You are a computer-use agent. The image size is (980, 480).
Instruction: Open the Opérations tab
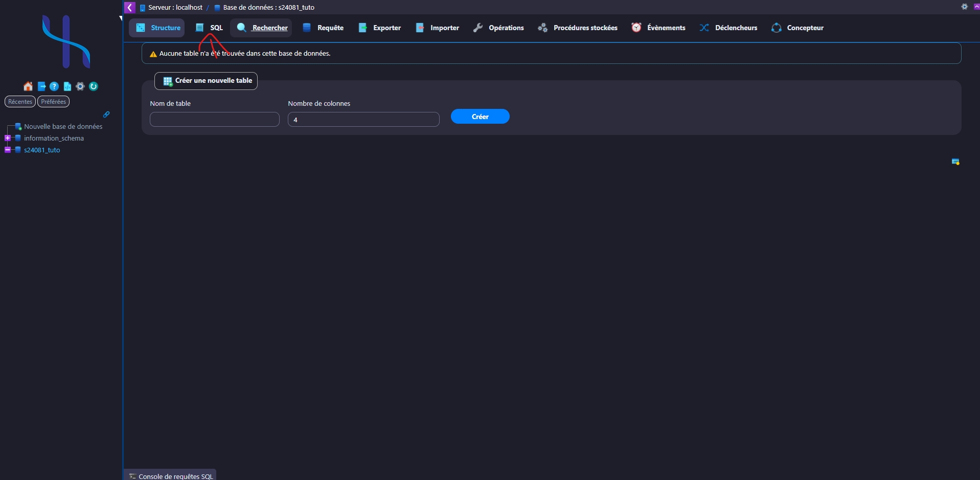tap(499, 28)
